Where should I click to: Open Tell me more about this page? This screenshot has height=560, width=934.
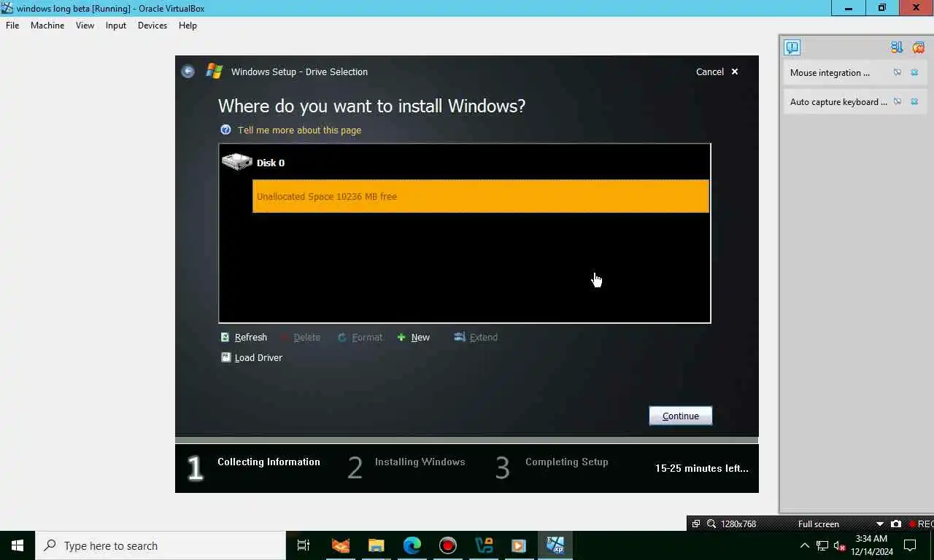pos(299,130)
